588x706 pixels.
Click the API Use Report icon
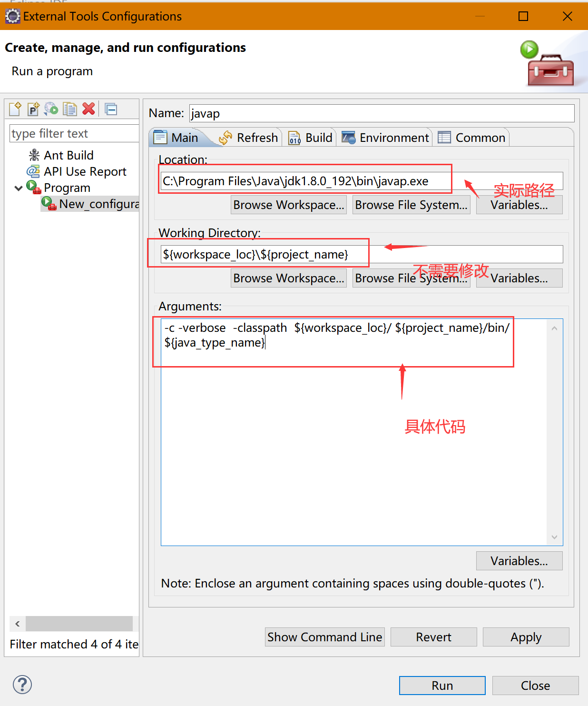coord(33,171)
